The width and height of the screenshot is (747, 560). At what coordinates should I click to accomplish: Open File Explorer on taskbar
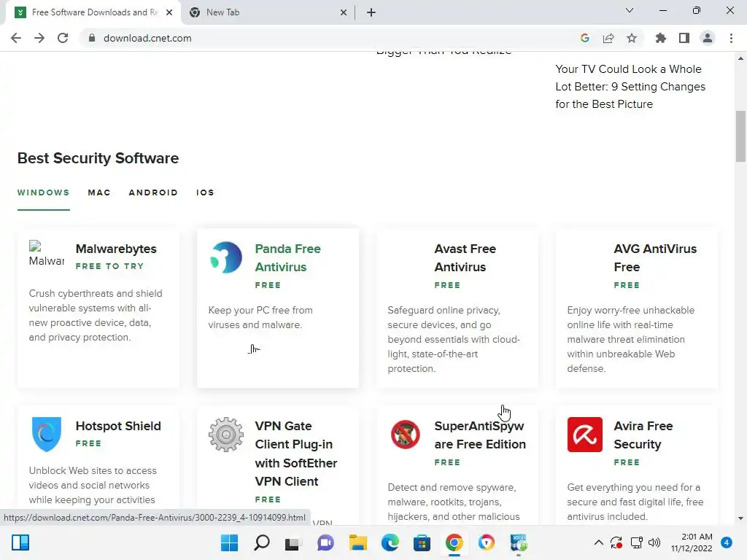click(x=357, y=542)
